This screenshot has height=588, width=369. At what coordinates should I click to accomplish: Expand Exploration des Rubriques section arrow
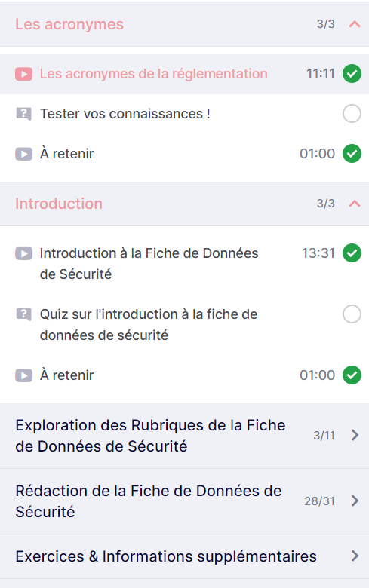pos(355,436)
